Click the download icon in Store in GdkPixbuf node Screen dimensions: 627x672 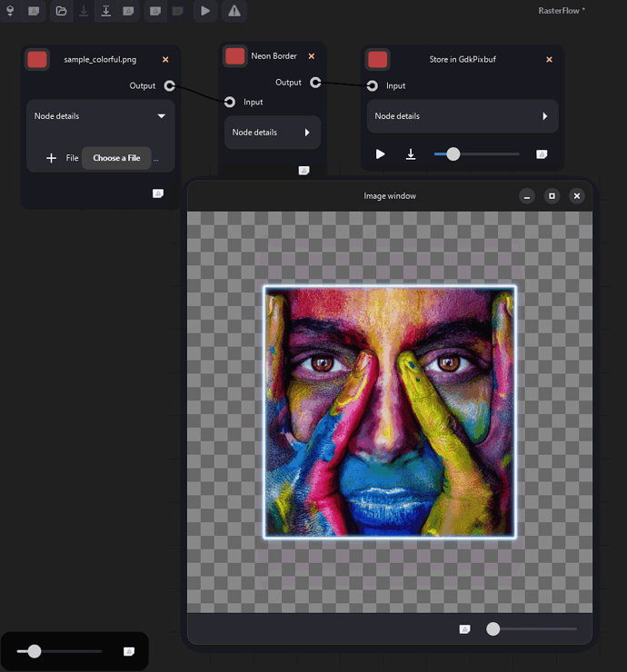[x=411, y=154]
